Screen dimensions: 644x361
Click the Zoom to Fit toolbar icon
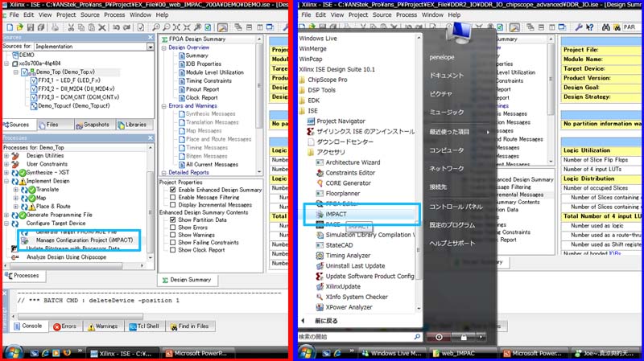click(x=176, y=27)
